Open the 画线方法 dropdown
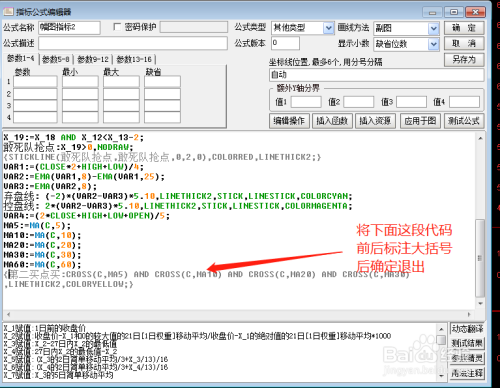This screenshot has width=500, height=388. pos(433,28)
